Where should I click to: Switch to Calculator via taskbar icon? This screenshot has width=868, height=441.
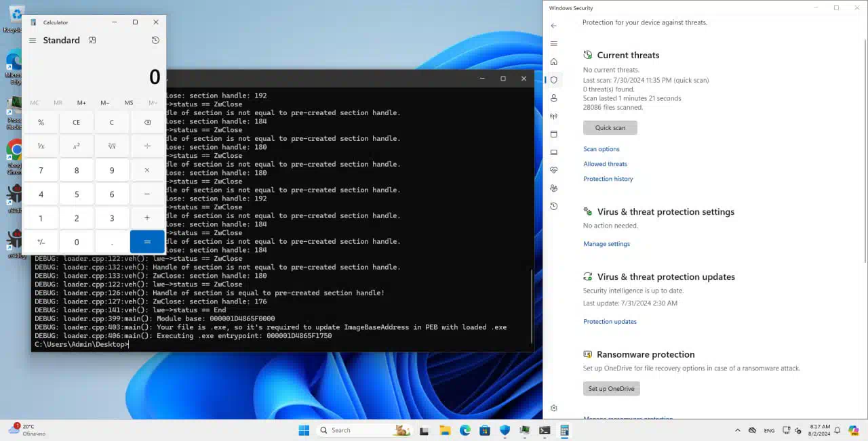[x=564, y=430]
